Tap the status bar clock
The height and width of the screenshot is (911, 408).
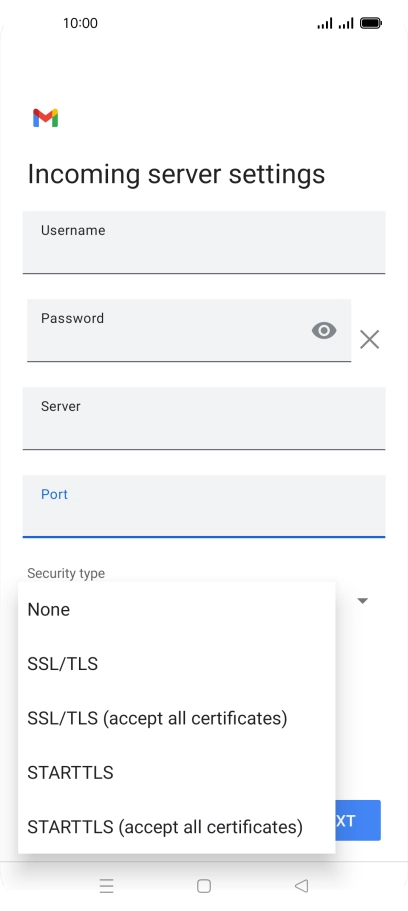[80, 23]
